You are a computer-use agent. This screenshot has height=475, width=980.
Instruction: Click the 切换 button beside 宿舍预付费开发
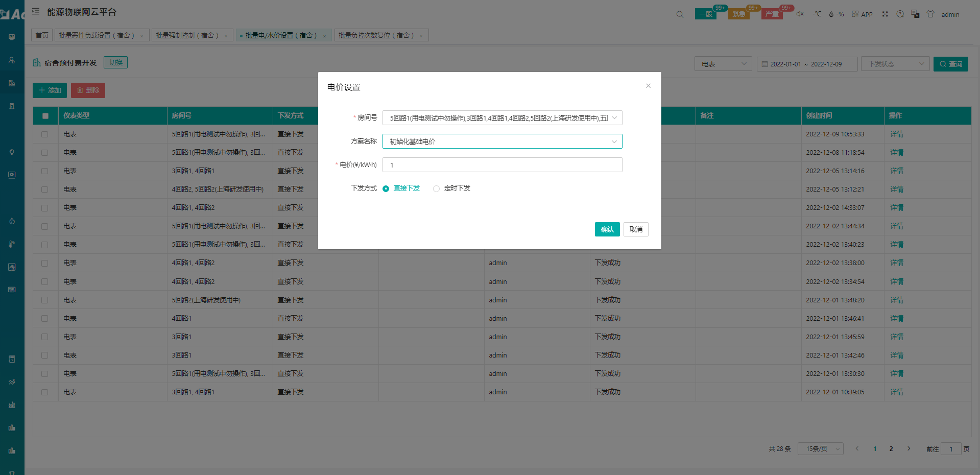(115, 62)
